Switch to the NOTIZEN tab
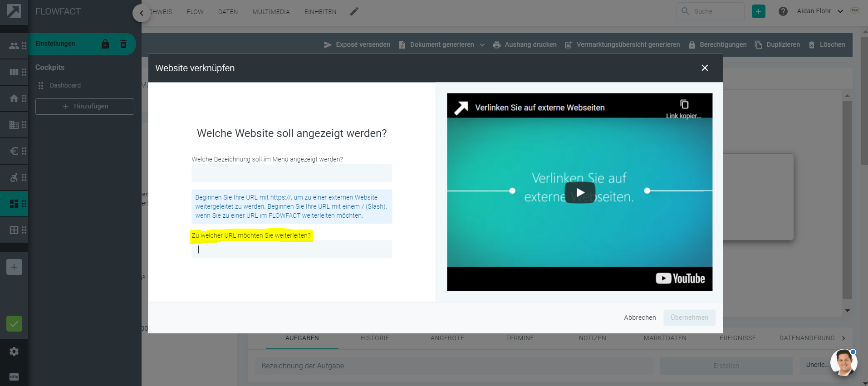Image resolution: width=868 pixels, height=386 pixels. click(593, 338)
